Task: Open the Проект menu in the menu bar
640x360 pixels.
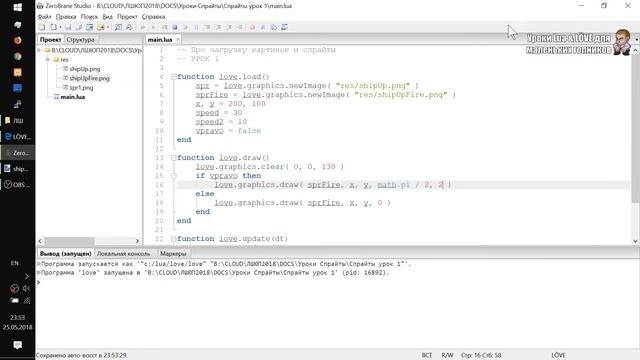Action: (127, 17)
